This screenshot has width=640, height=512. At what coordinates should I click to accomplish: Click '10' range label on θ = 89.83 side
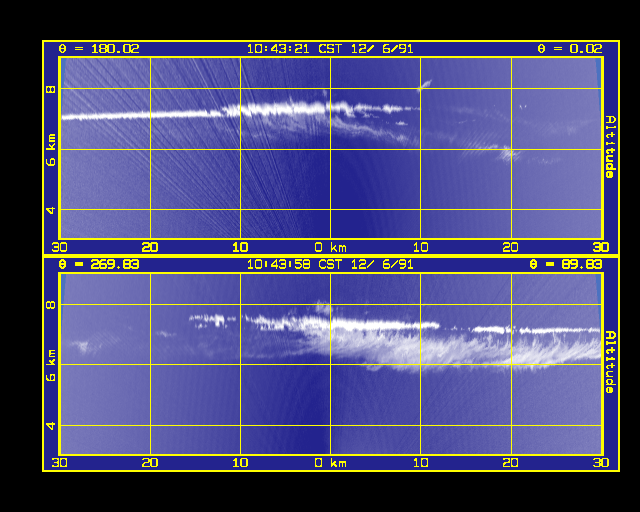(420, 463)
